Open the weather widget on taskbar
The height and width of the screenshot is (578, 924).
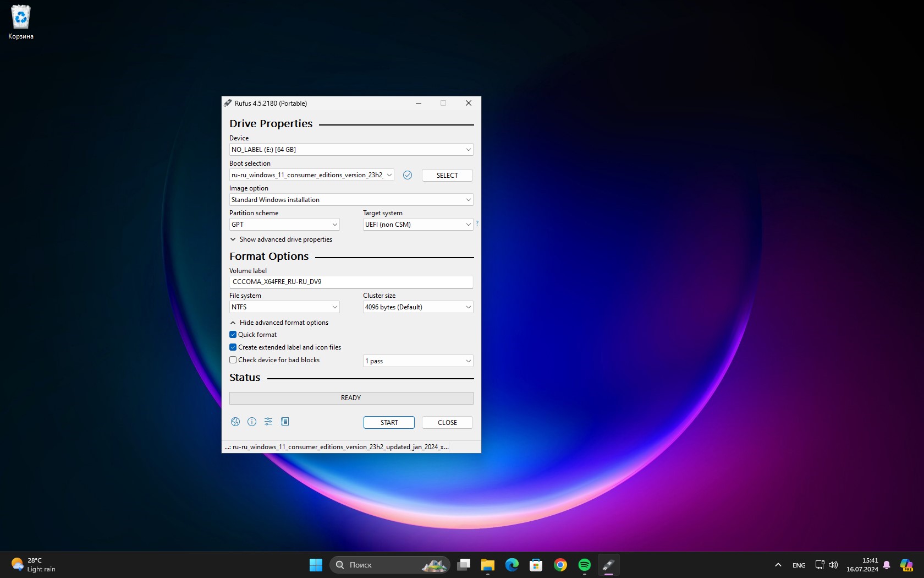pyautogui.click(x=34, y=565)
